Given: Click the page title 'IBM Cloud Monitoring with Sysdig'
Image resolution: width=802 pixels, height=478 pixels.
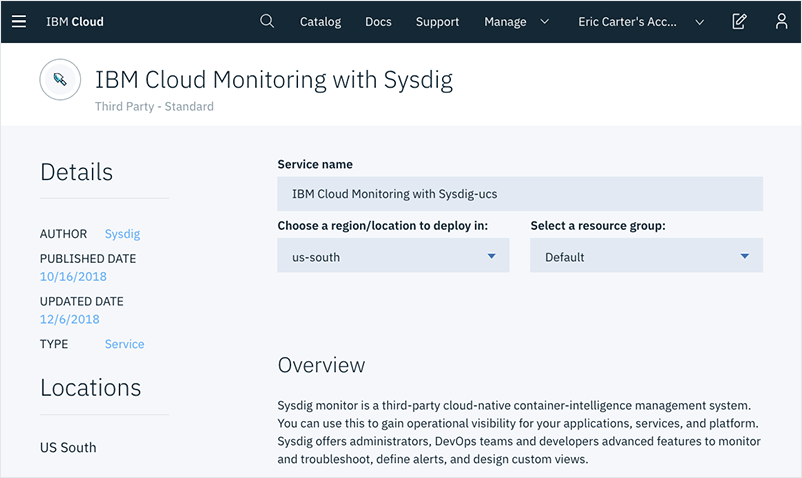Looking at the screenshot, I should (x=274, y=80).
